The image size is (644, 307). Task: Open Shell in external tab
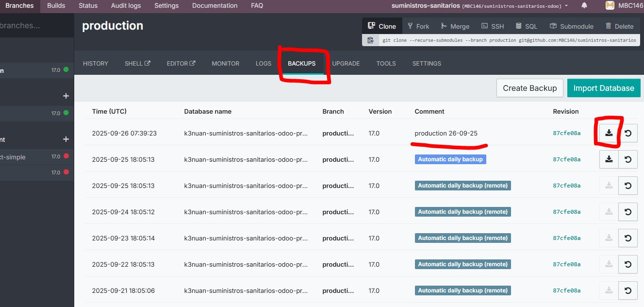[x=137, y=64]
